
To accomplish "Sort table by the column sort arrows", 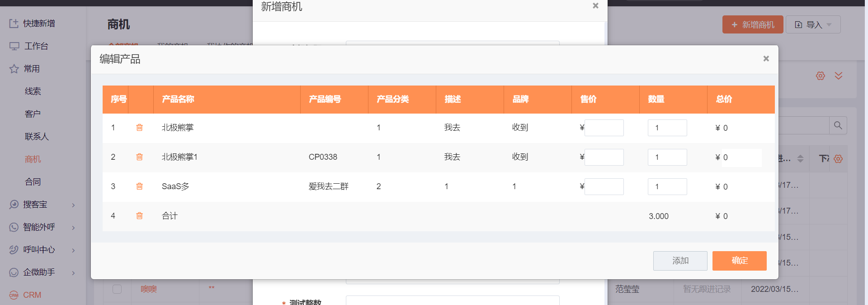I will pos(800,159).
